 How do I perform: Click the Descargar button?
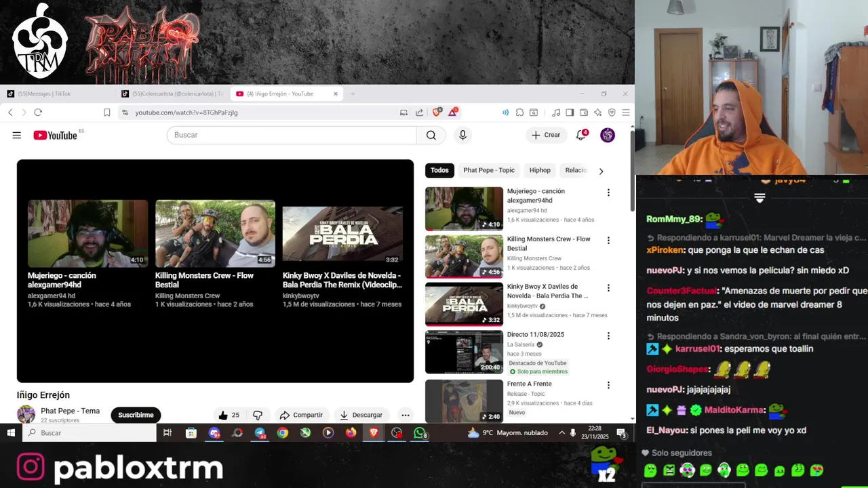(361, 415)
